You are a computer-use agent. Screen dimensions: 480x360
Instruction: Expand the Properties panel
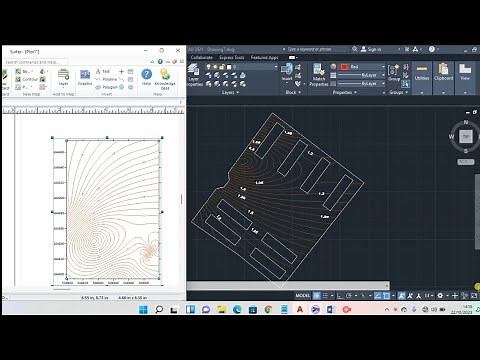[345, 92]
